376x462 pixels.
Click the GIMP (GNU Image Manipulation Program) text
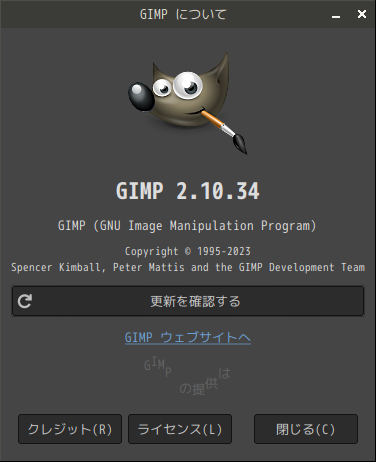(x=187, y=226)
